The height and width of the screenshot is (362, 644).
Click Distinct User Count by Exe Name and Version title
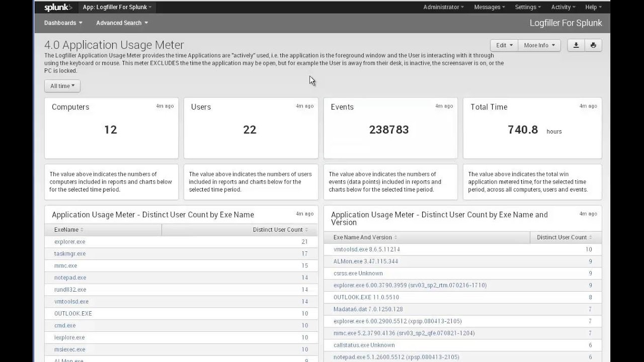pos(439,219)
